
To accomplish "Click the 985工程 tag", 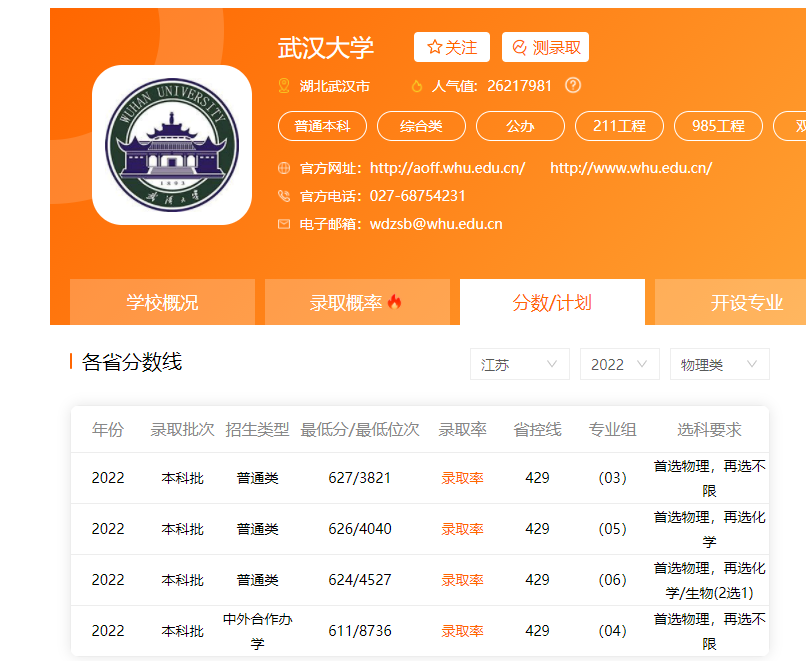I will tap(718, 126).
